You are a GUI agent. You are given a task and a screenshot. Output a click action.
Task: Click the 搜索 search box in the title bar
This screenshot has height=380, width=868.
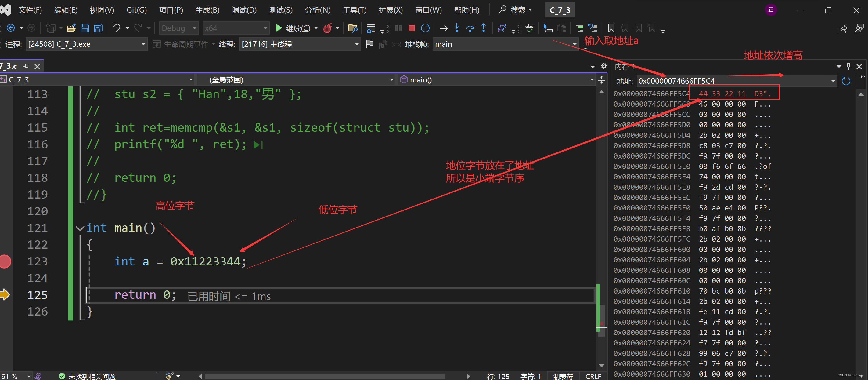click(516, 10)
